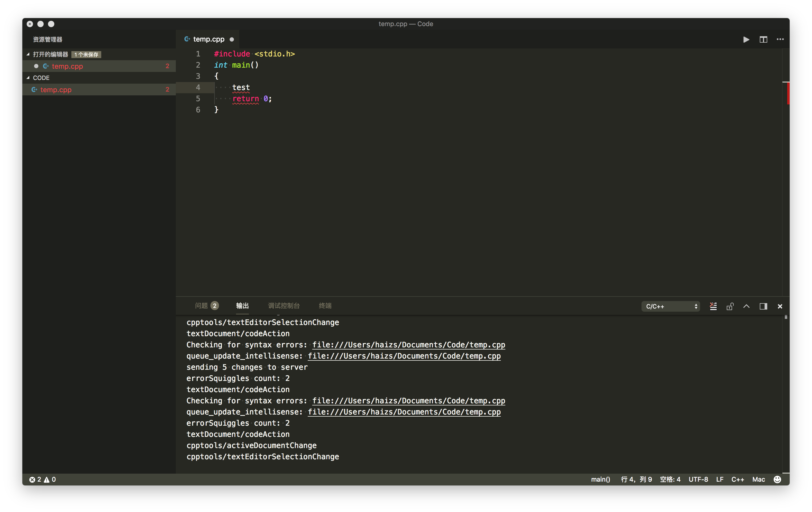
Task: Switch to the 终端 panel tab
Action: (325, 306)
